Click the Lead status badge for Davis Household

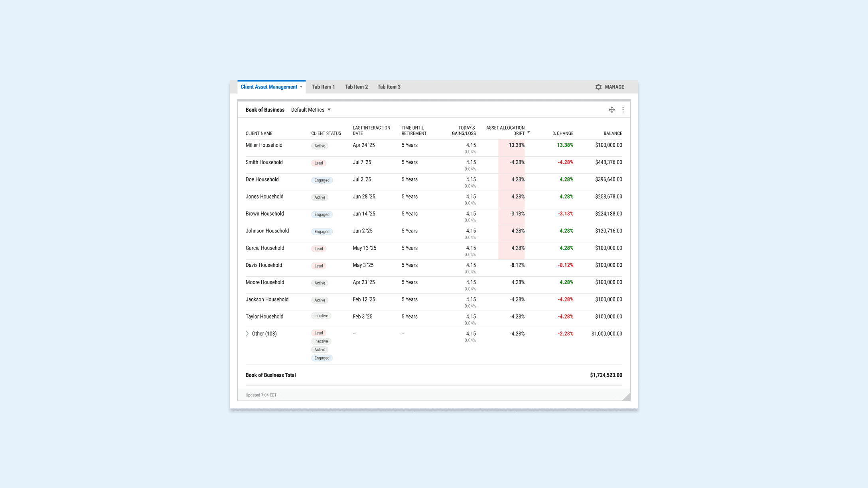pos(319,266)
